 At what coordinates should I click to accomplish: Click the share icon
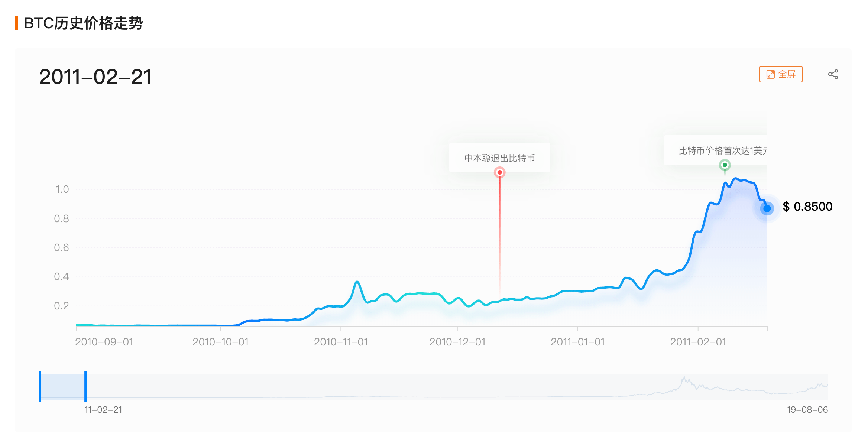point(833,74)
